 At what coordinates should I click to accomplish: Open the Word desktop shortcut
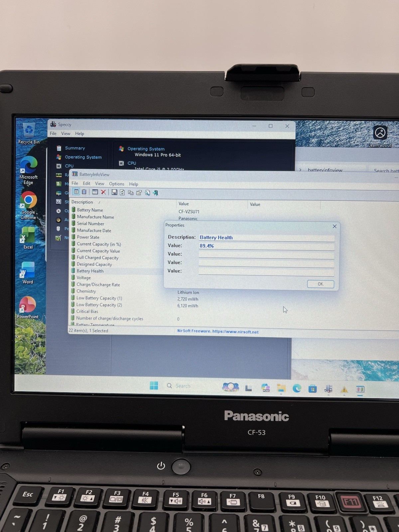click(x=28, y=273)
